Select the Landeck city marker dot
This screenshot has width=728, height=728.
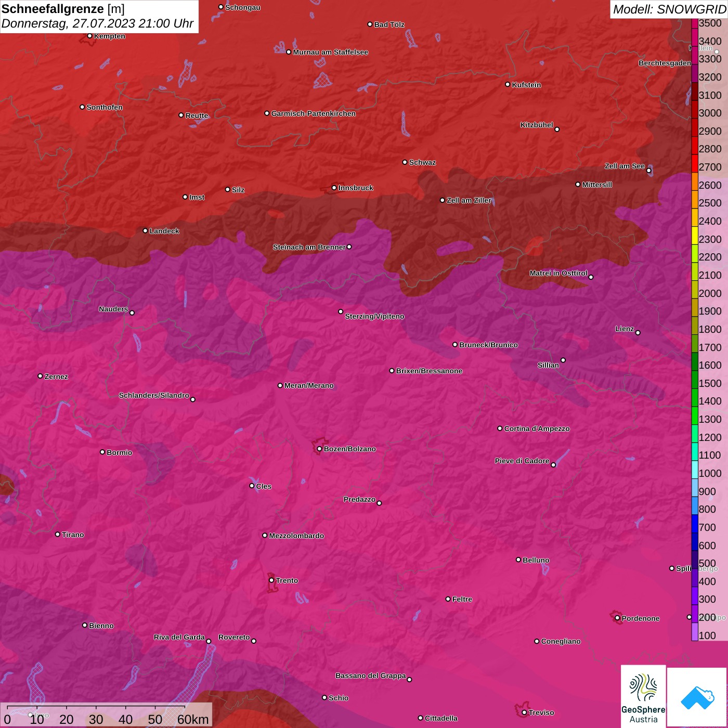(x=145, y=230)
